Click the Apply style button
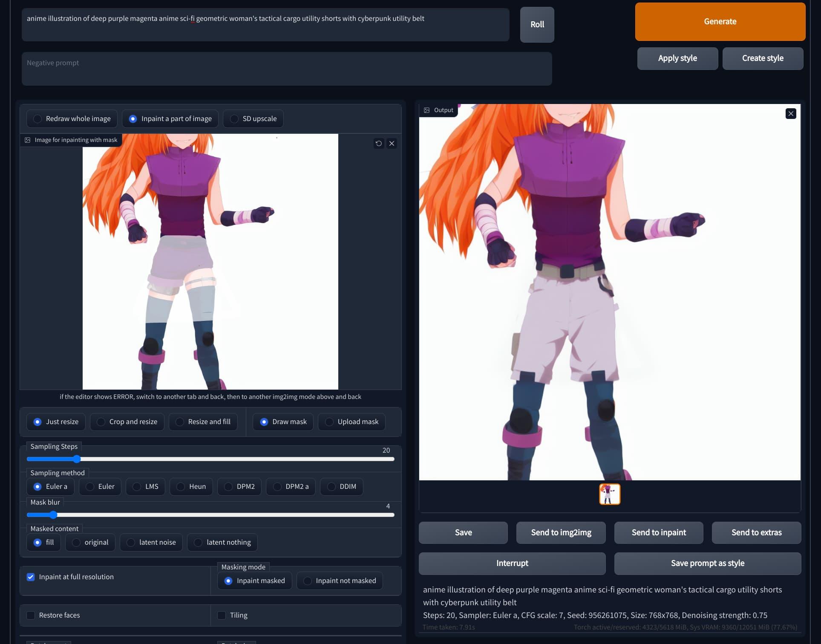Viewport: 821px width, 644px height. pyautogui.click(x=677, y=58)
